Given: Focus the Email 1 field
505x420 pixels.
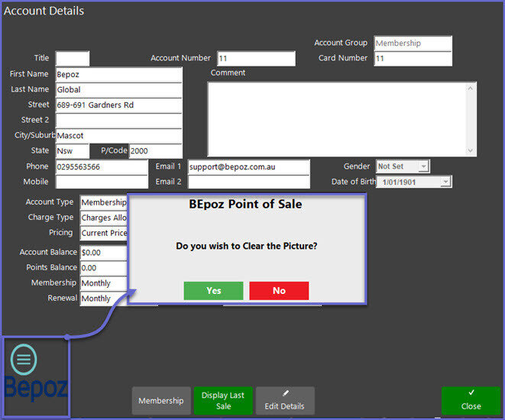Looking at the screenshot, I should [248, 166].
